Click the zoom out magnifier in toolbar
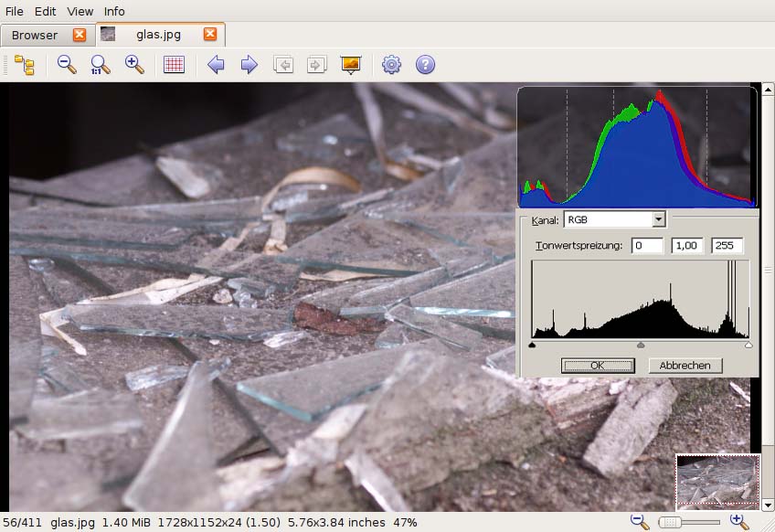Viewport: 775px width, 532px height. tap(66, 65)
